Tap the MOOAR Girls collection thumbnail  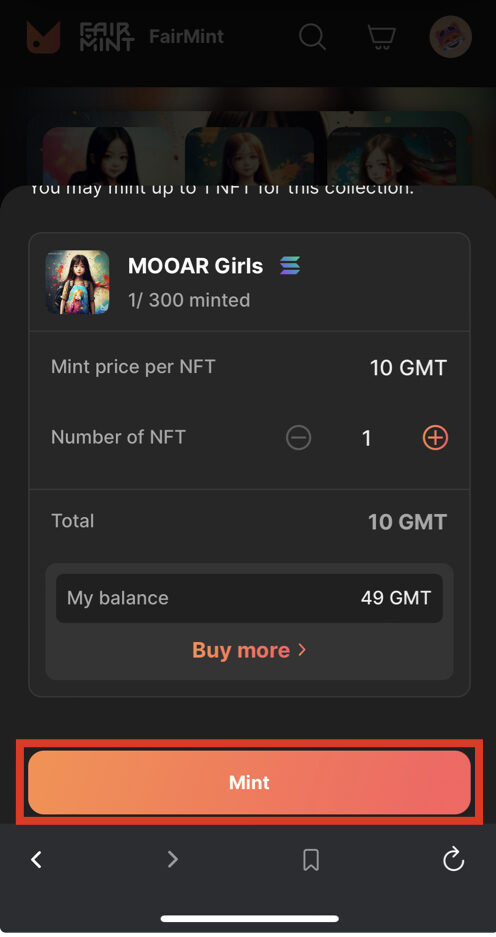click(x=78, y=282)
